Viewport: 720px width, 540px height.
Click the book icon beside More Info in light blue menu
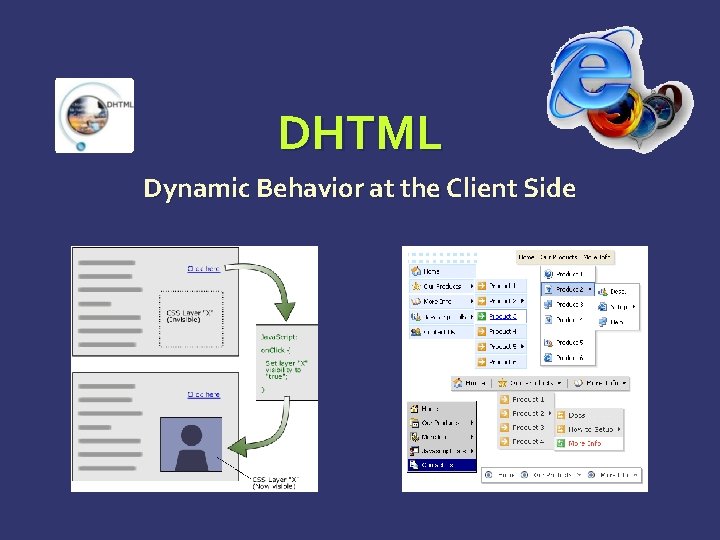(416, 301)
